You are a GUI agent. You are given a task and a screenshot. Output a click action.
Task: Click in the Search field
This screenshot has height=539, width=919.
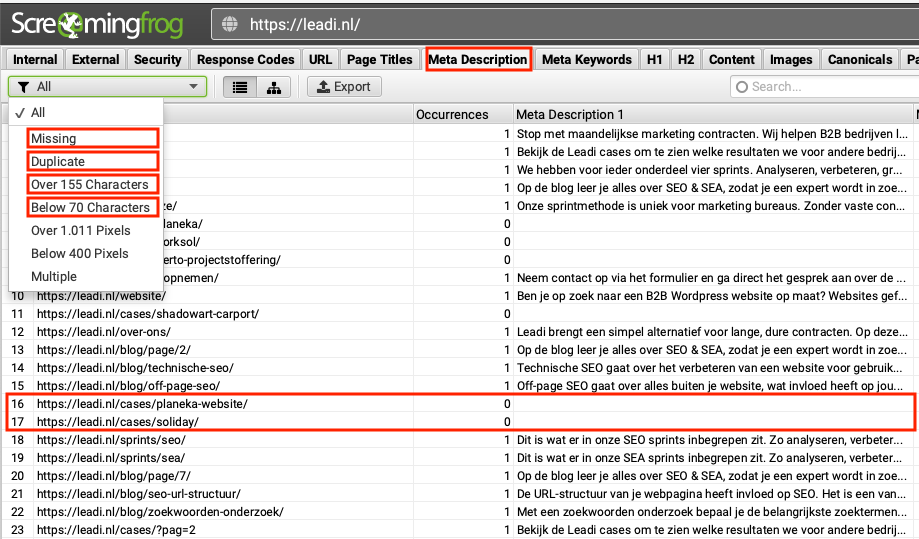coord(826,87)
